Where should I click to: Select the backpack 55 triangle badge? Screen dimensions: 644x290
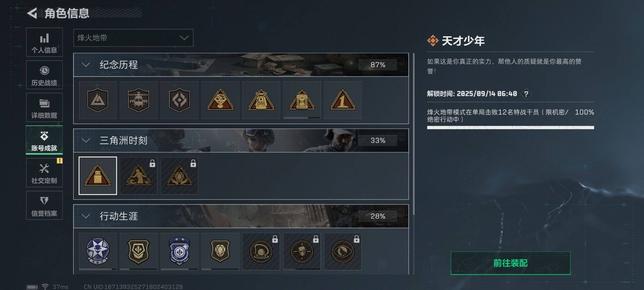click(261, 100)
